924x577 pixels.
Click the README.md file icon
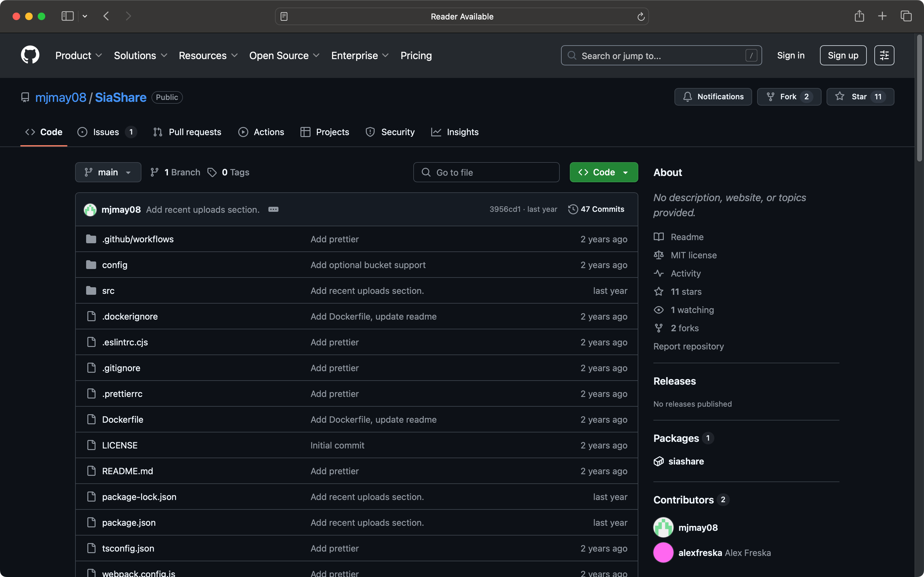tap(91, 471)
